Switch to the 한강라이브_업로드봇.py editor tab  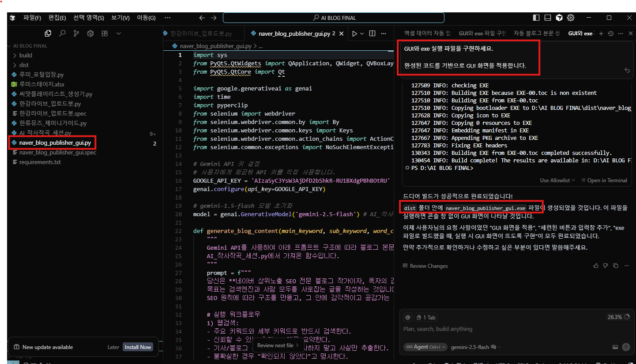point(201,34)
